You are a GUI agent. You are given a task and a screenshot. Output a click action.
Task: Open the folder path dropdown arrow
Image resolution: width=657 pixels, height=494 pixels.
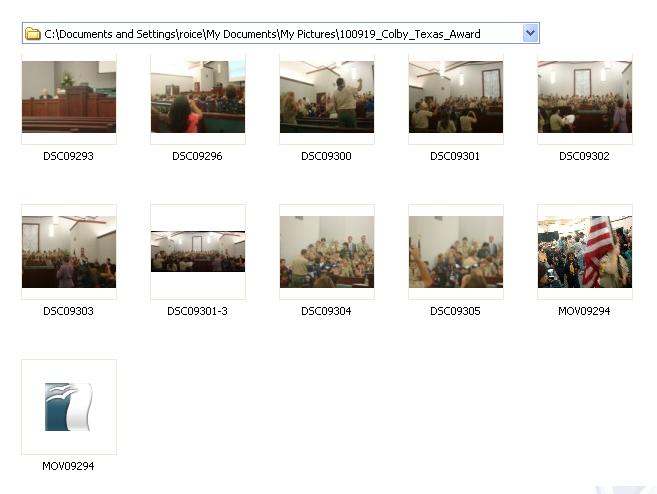pos(530,33)
